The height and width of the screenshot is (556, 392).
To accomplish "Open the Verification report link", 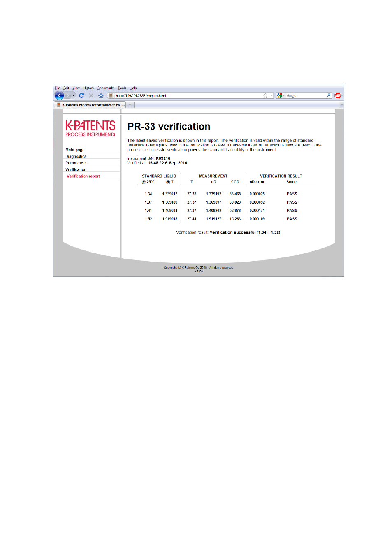I will (83, 176).
